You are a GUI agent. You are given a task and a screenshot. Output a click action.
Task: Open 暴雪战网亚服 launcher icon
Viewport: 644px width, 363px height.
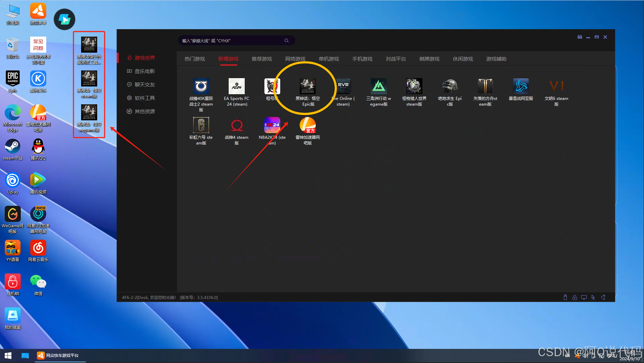pyautogui.click(x=521, y=87)
